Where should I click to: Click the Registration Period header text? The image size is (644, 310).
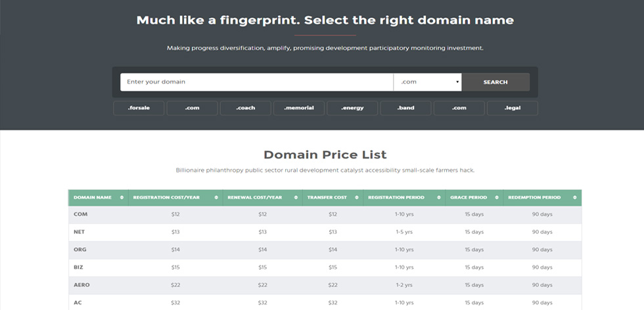(396, 197)
